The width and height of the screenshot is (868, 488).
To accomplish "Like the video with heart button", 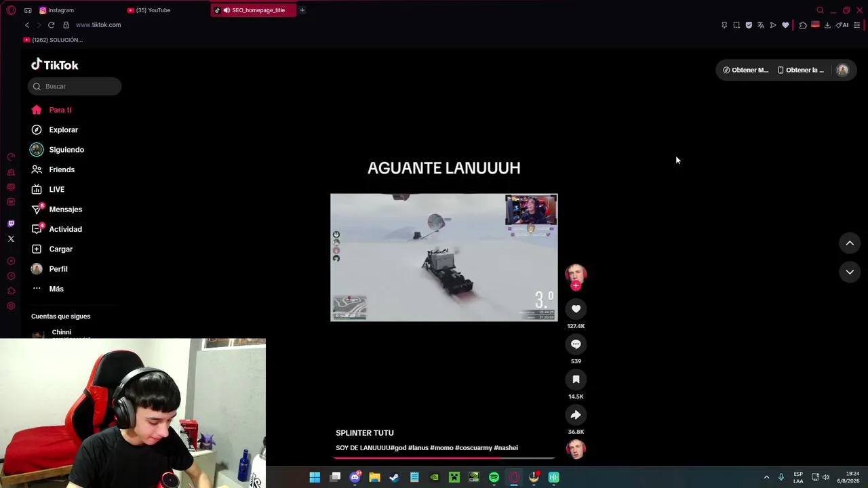I will pyautogui.click(x=576, y=309).
